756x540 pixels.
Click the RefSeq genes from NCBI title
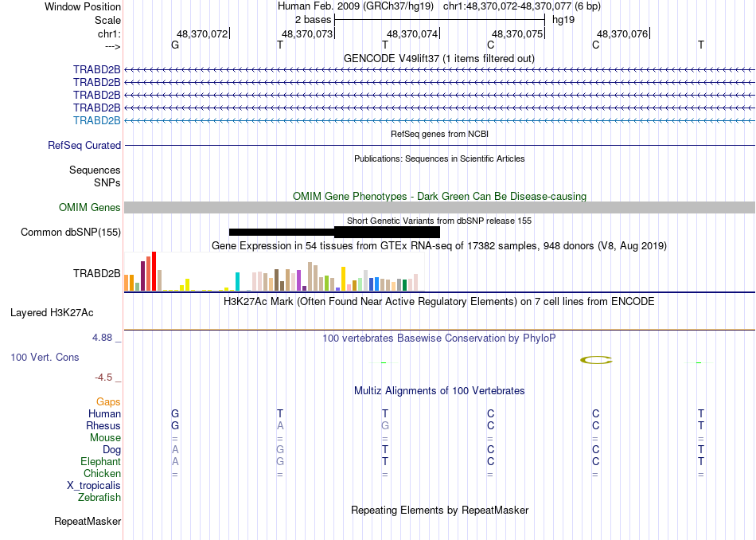pos(439,134)
